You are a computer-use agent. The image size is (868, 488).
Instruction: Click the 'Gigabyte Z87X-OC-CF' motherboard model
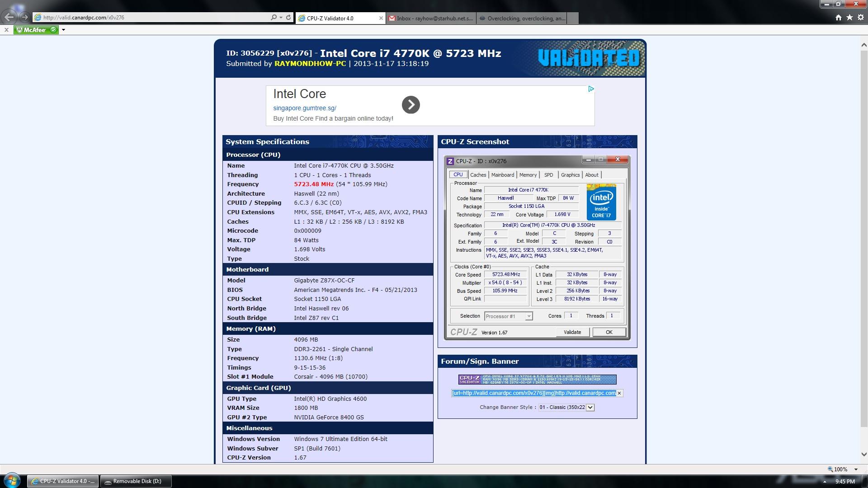pos(325,281)
